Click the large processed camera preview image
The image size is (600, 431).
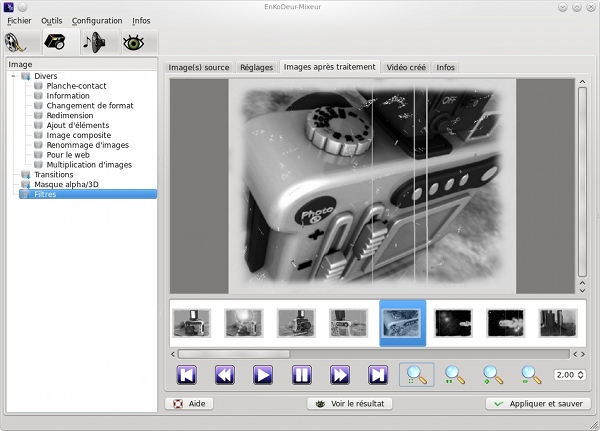[x=372, y=186]
